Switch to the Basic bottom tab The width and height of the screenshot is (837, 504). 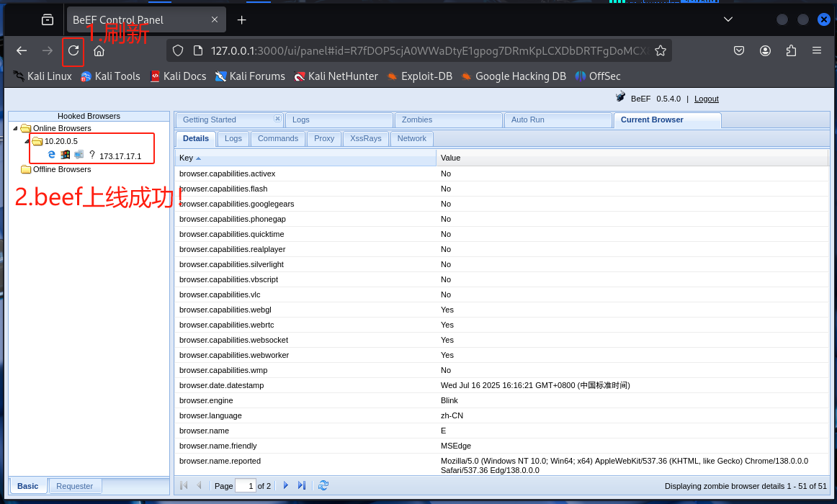click(x=28, y=487)
